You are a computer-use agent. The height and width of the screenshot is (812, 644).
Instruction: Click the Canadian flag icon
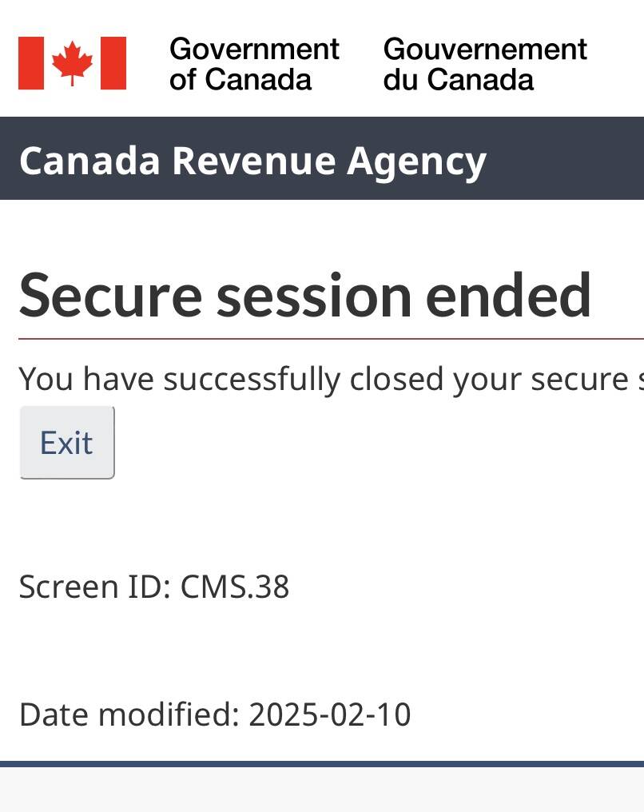(72, 63)
